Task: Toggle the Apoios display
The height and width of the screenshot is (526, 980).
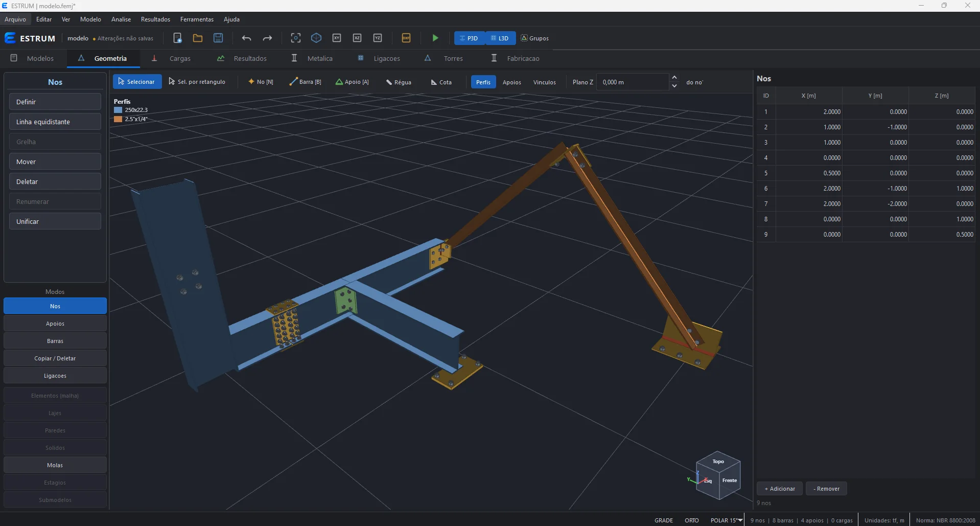Action: [x=512, y=82]
